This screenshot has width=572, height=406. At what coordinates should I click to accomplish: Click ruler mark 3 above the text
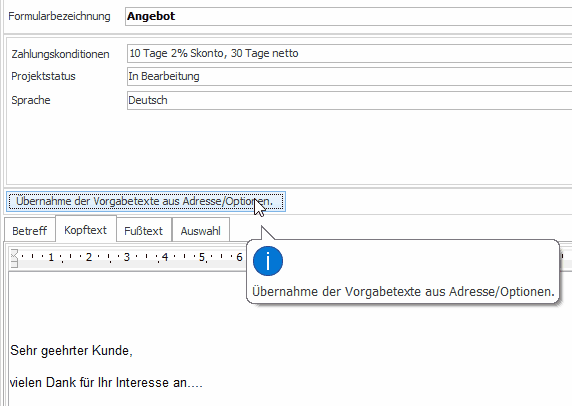click(127, 257)
